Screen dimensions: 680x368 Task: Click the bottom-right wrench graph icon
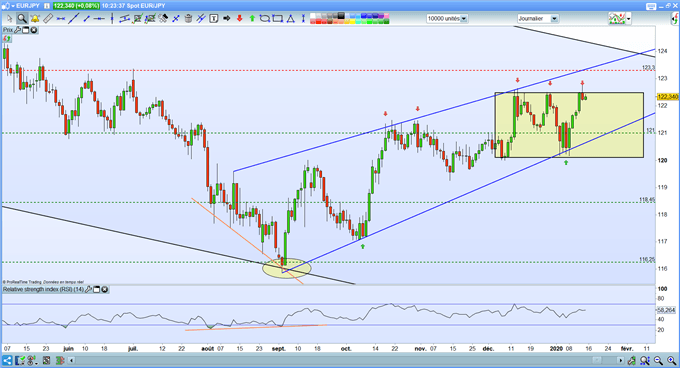click(631, 360)
